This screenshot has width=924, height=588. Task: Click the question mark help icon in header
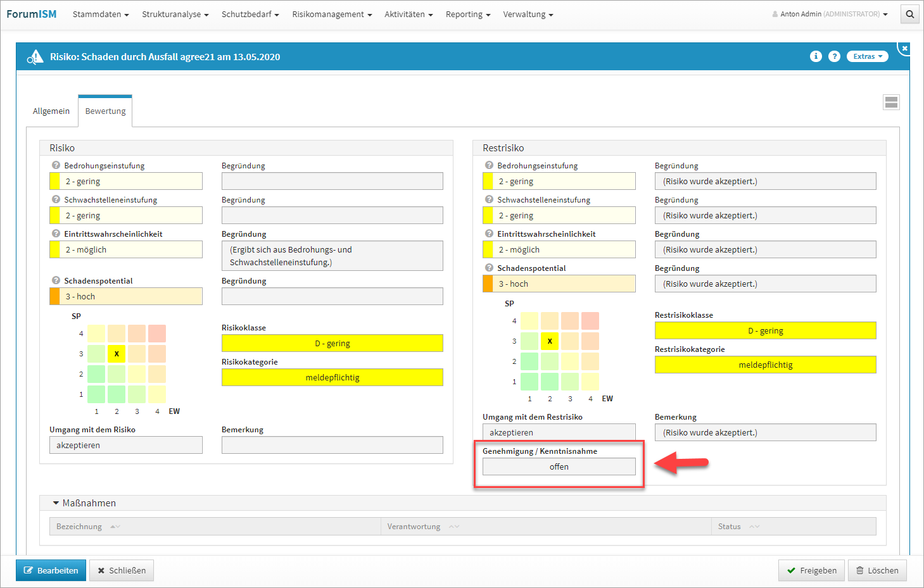[x=835, y=56]
